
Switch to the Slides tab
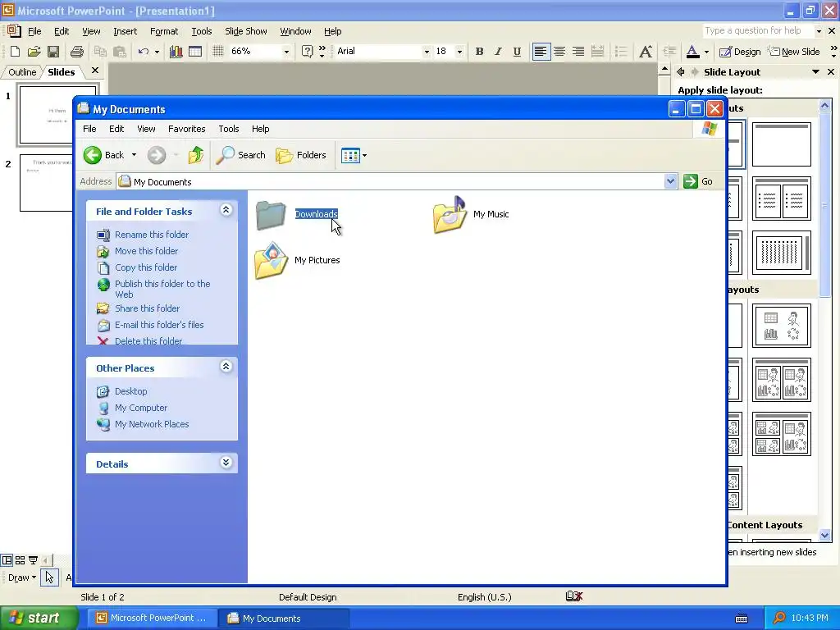61,72
